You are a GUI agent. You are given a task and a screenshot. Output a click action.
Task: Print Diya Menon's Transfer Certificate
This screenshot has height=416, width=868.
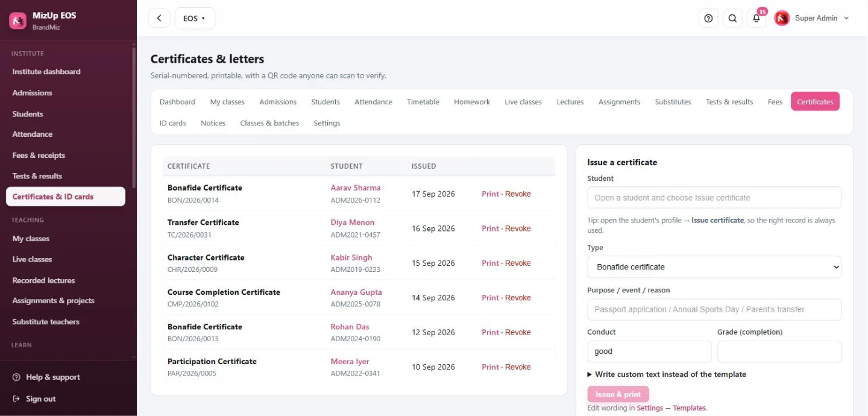(x=490, y=228)
